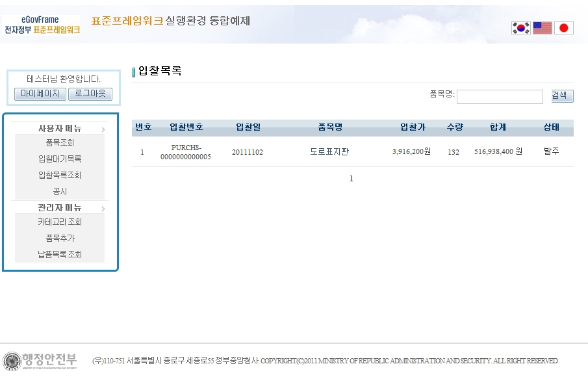Click the 행정안전부 ministry logo in footer
This screenshot has width=588, height=377.
[40, 361]
